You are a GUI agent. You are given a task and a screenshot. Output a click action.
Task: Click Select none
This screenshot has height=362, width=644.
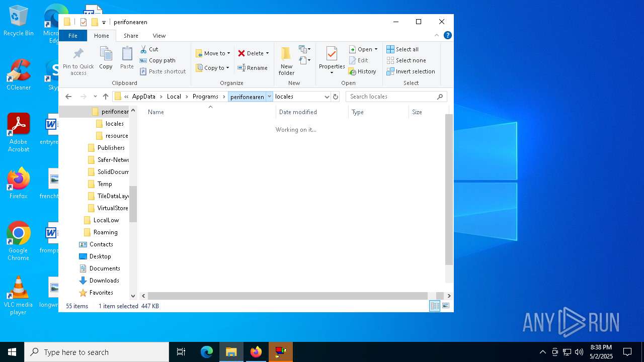[406, 60]
